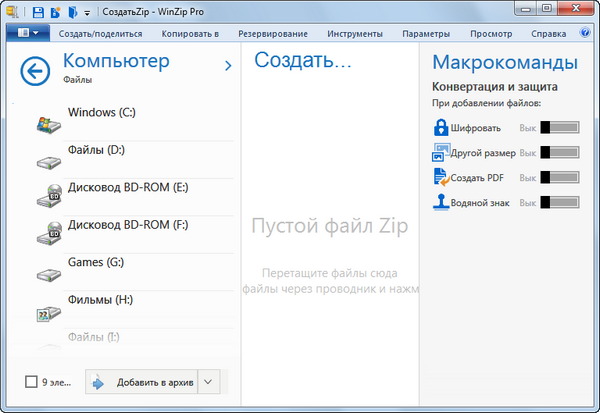Open the Инструменты menu
This screenshot has height=413, width=600.
tap(354, 33)
